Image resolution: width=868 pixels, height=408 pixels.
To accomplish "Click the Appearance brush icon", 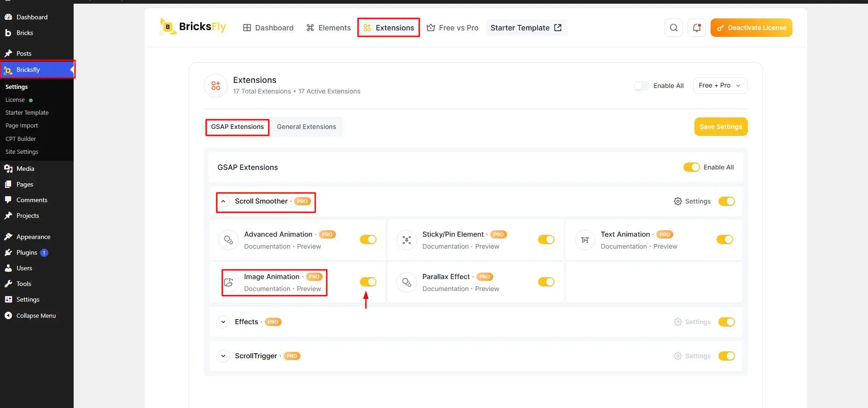I will click(x=8, y=237).
